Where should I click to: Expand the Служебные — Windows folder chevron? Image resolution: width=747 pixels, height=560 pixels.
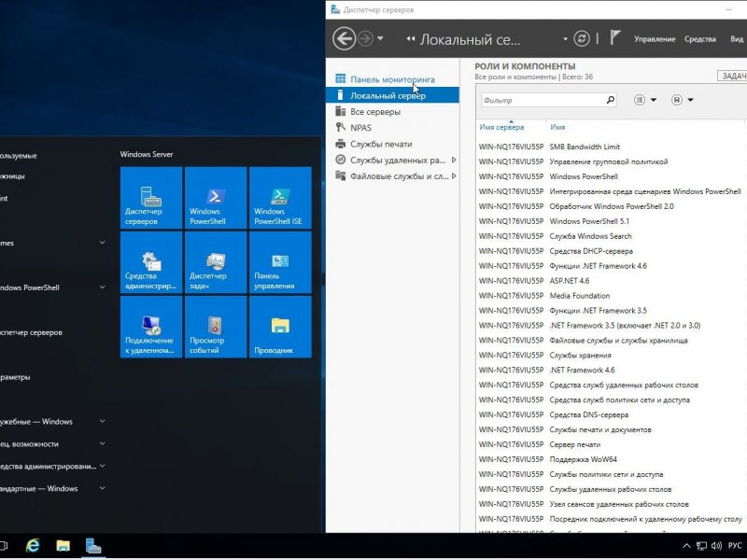coord(103,422)
